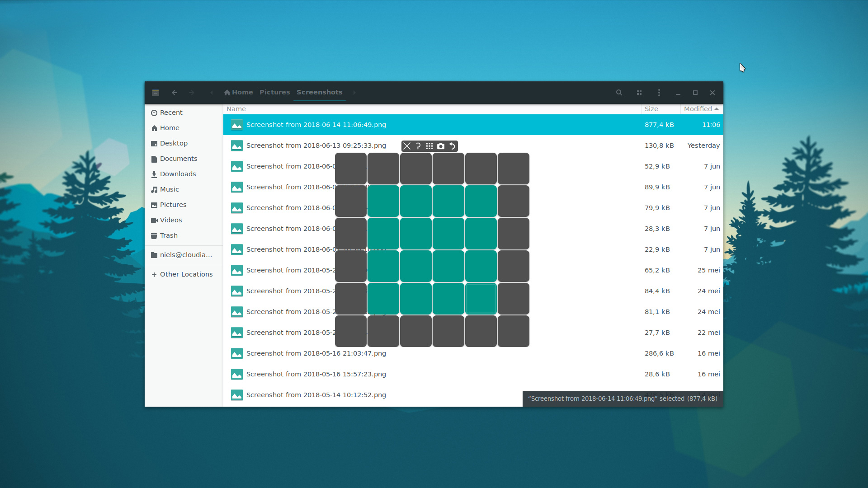The height and width of the screenshot is (488, 868).
Task: Close the grid tiling overlay toolbar
Action: [407, 146]
